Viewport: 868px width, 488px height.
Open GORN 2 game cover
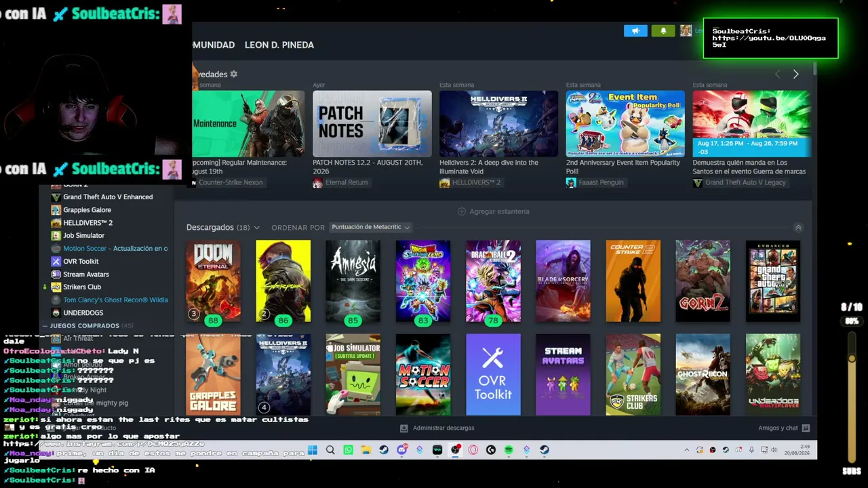coord(703,281)
